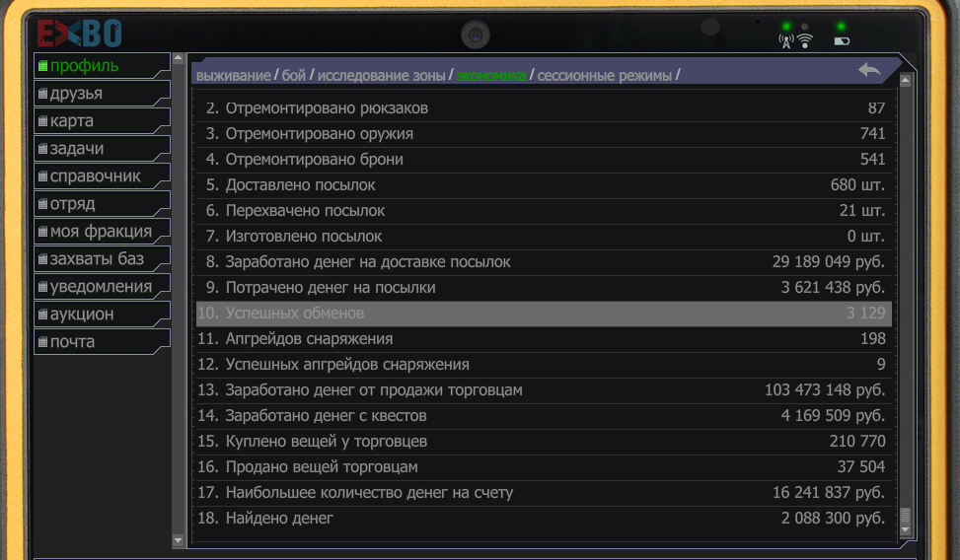Switch to the исследование зоны tab
The image size is (960, 560).
point(381,75)
